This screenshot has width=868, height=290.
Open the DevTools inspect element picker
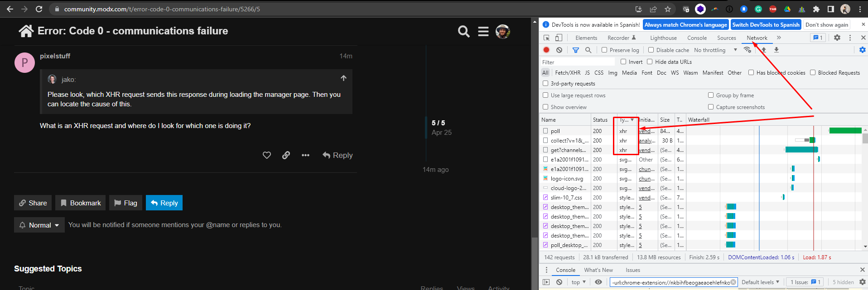point(547,38)
